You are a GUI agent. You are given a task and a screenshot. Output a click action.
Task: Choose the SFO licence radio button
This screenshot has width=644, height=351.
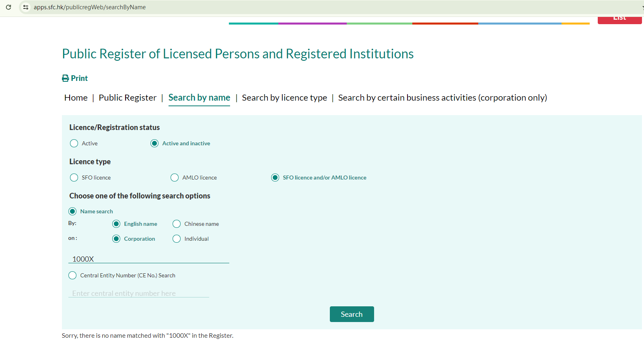(x=74, y=178)
